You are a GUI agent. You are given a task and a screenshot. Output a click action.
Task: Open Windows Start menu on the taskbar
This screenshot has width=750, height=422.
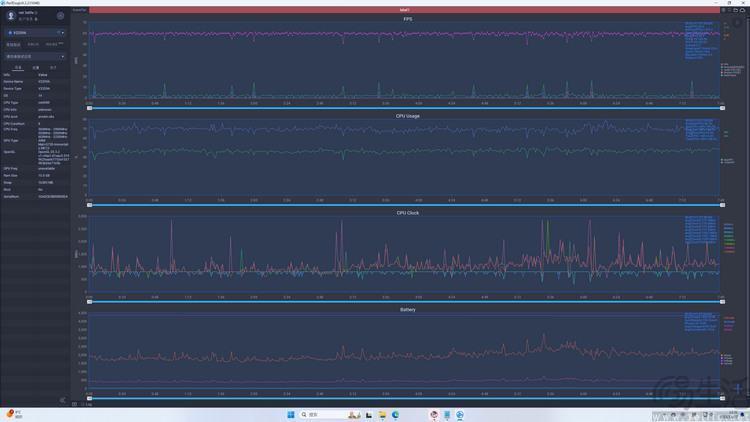[291, 414]
